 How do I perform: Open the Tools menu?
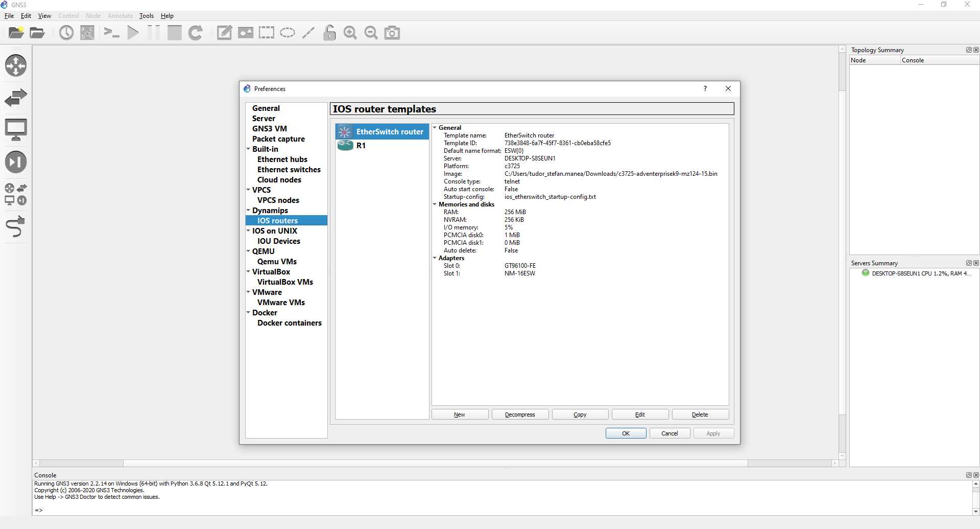point(146,16)
